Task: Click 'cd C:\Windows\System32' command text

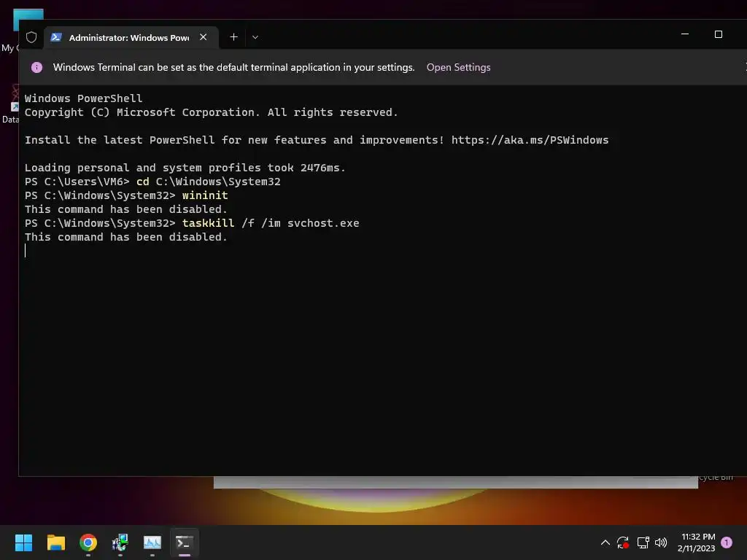Action: tap(208, 182)
